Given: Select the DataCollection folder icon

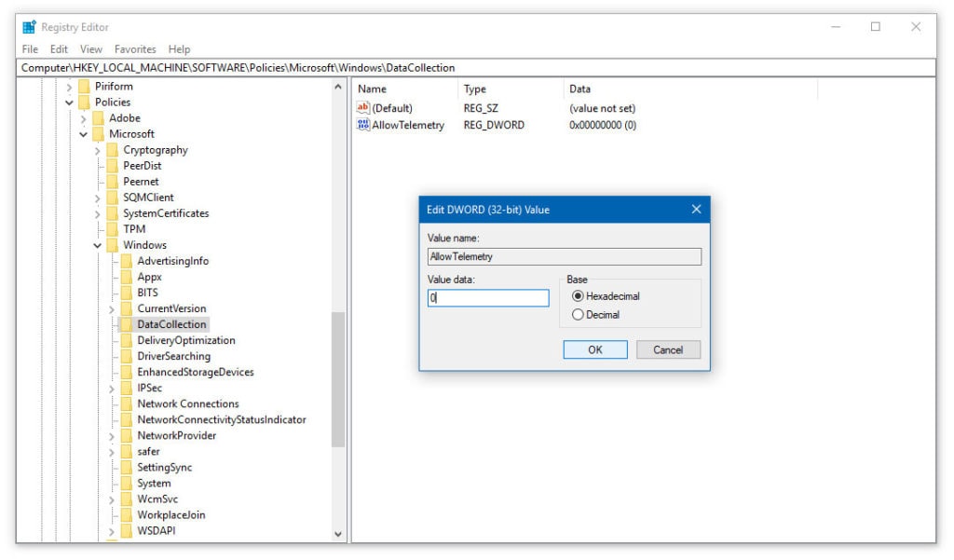Looking at the screenshot, I should [127, 324].
